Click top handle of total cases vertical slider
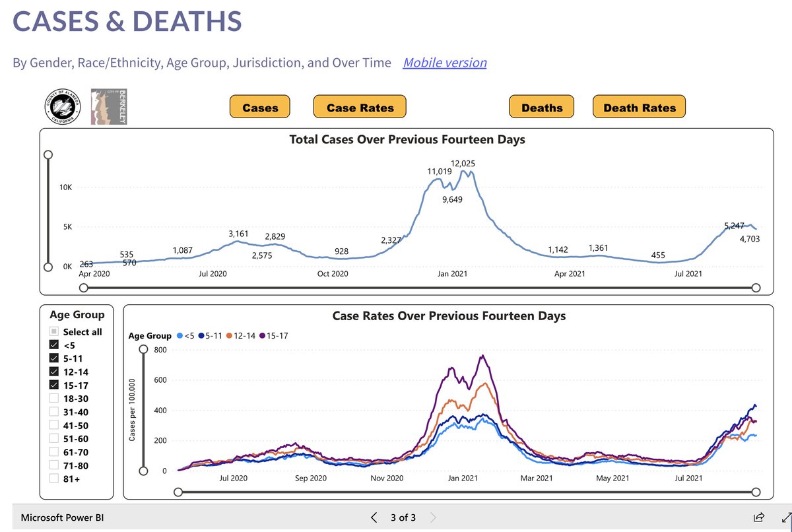This screenshot has height=532, width=792. click(x=48, y=154)
